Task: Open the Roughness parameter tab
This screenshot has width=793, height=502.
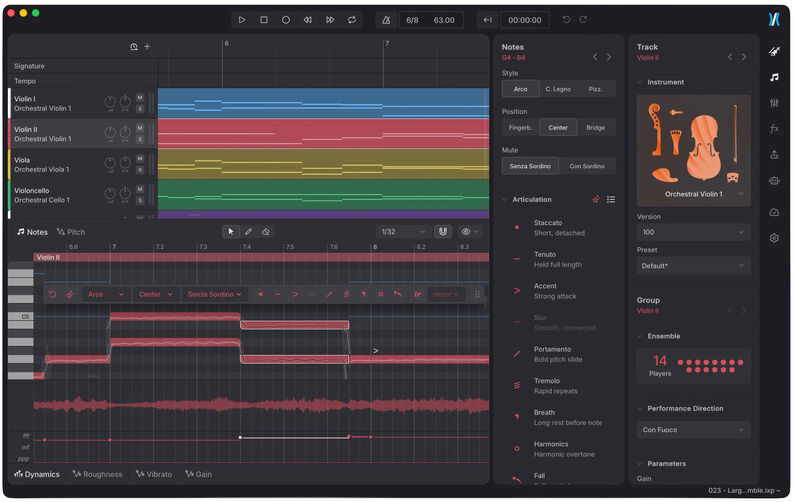Action: (98, 474)
